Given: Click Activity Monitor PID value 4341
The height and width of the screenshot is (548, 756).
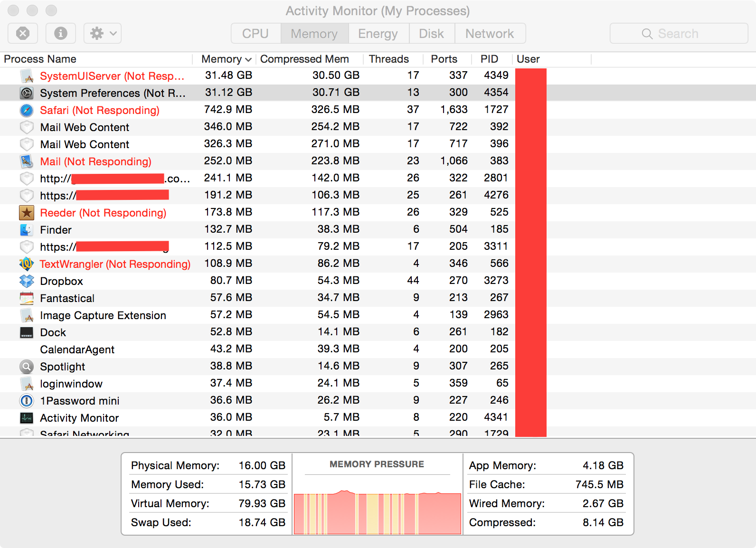Looking at the screenshot, I should (x=496, y=417).
